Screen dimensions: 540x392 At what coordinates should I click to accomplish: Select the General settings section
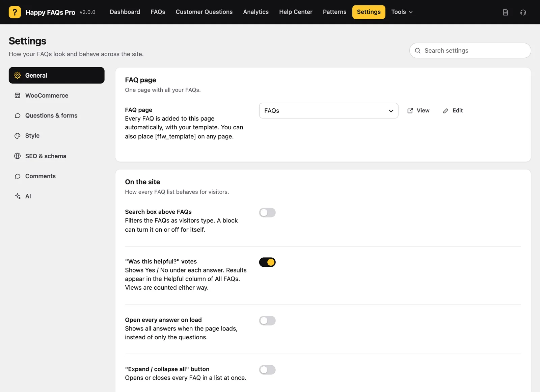point(57,75)
